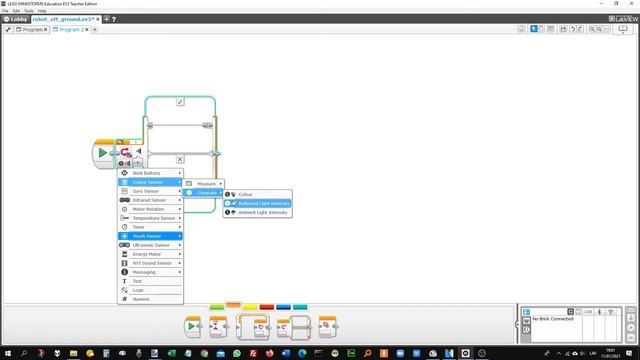
Task: Select green Action blocks palette tab
Action: (x=217, y=307)
